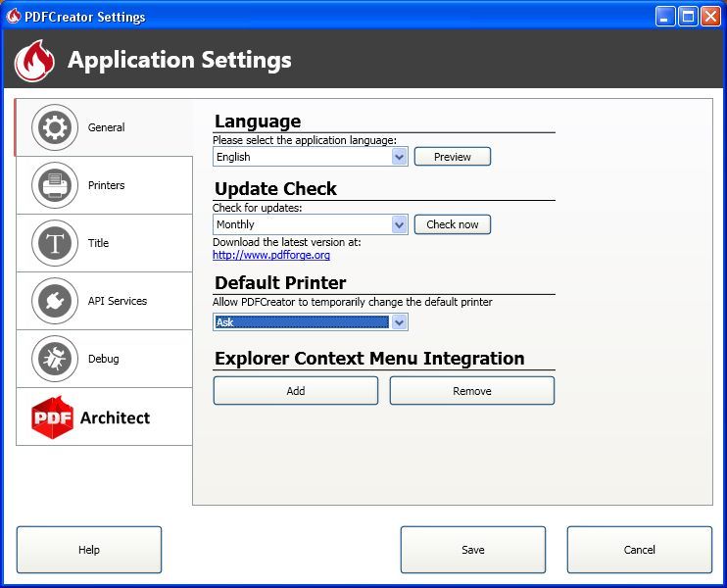Expand the Monthly update interval dropdown arrow

point(399,224)
